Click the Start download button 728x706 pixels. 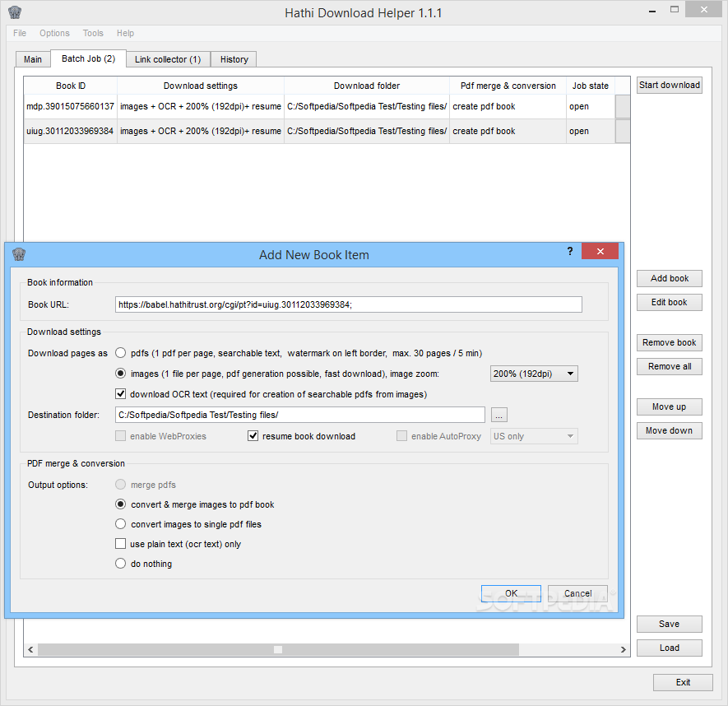[669, 85]
